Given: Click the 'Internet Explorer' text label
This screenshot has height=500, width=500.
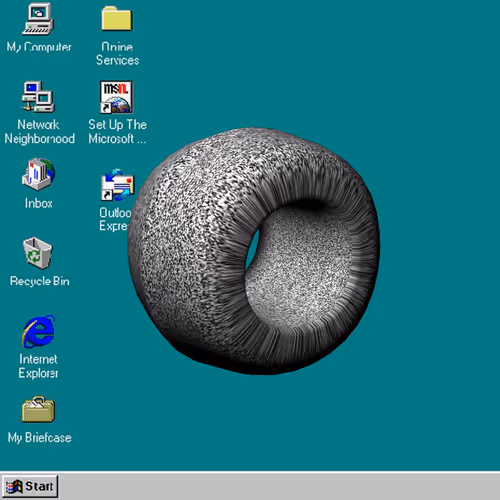Looking at the screenshot, I should (38, 366).
